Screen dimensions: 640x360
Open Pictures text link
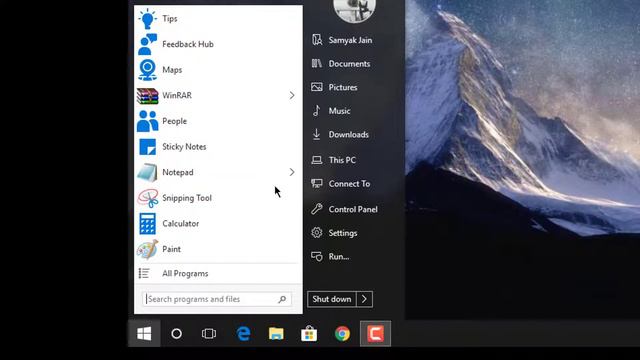(343, 87)
